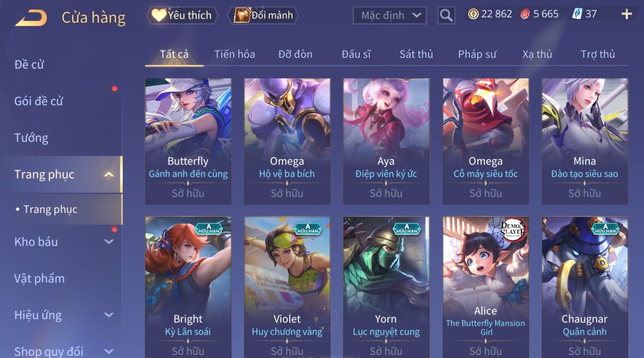
Task: Select Alice Butterfly Mansion Girl skin card
Action: tap(485, 287)
